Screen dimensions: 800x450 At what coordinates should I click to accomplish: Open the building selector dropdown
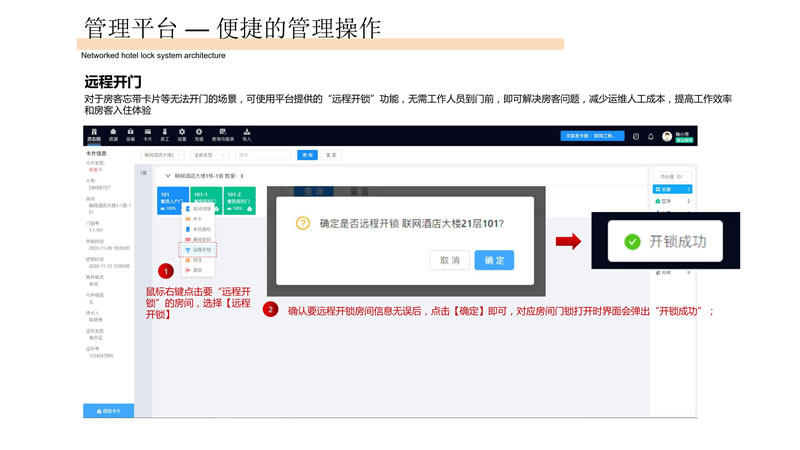(162, 155)
